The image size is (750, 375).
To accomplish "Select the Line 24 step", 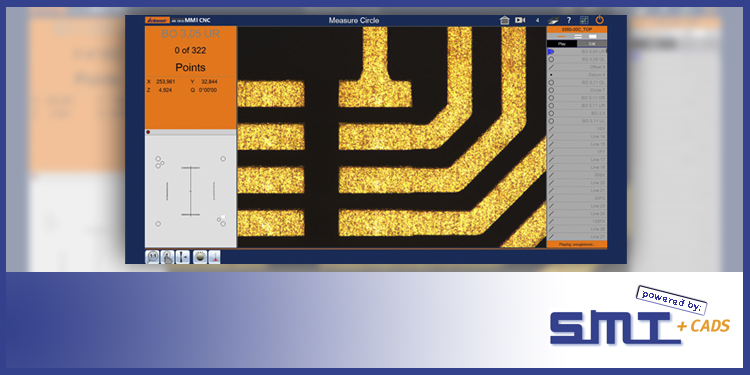I will [x=577, y=213].
